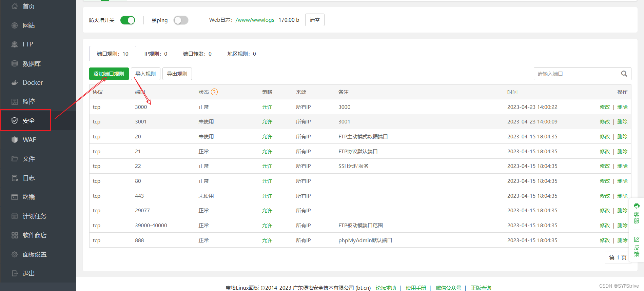644x291 pixels.
Task: Click the time column header
Action: [512, 92]
